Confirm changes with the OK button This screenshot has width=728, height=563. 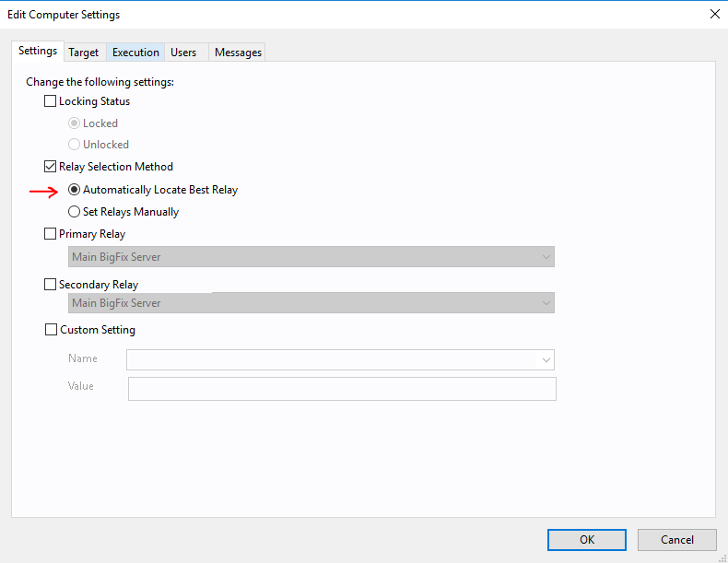pos(587,540)
